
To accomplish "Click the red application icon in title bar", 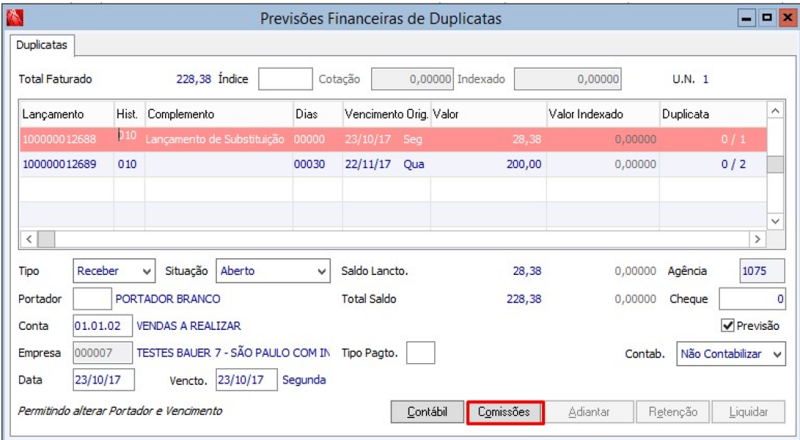I will coord(15,18).
